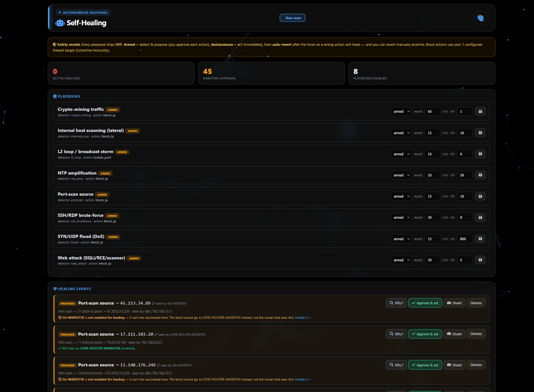Click the round assistant icon in header
The height and width of the screenshot is (392, 534).
coord(481,18)
